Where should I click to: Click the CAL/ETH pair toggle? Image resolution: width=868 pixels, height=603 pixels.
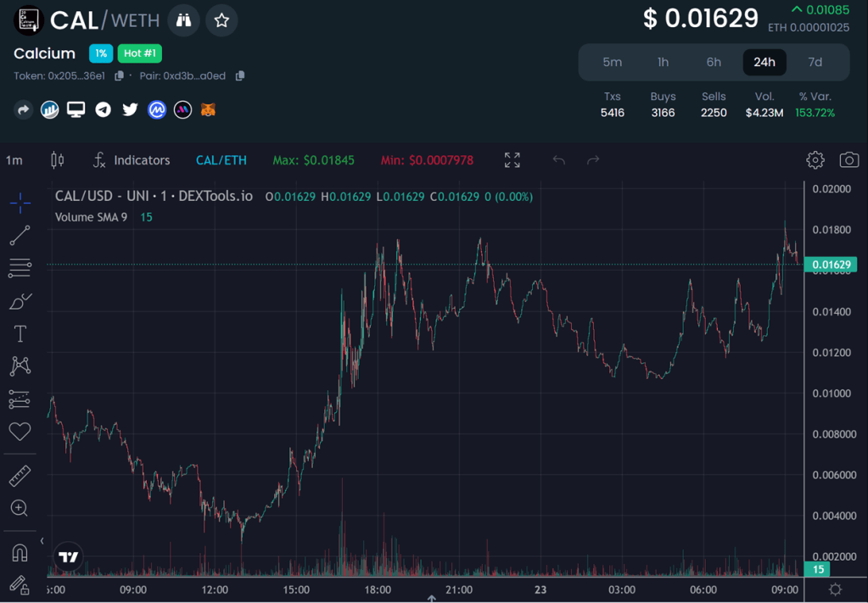(221, 160)
